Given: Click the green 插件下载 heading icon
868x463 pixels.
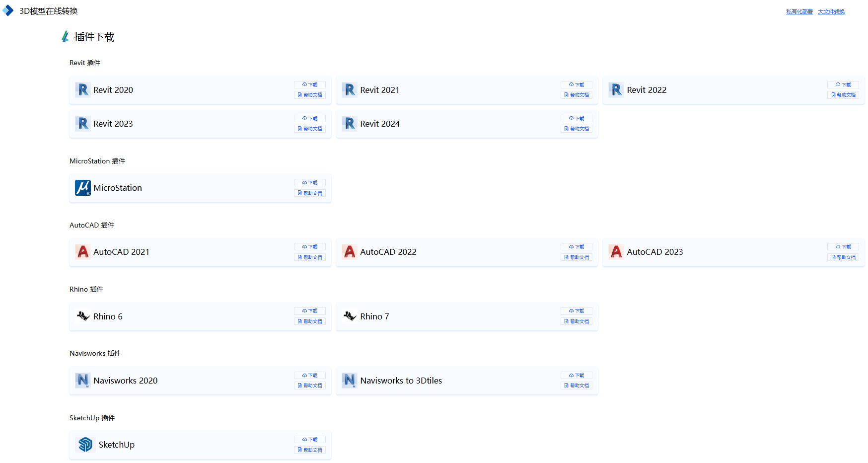Looking at the screenshot, I should (65, 37).
